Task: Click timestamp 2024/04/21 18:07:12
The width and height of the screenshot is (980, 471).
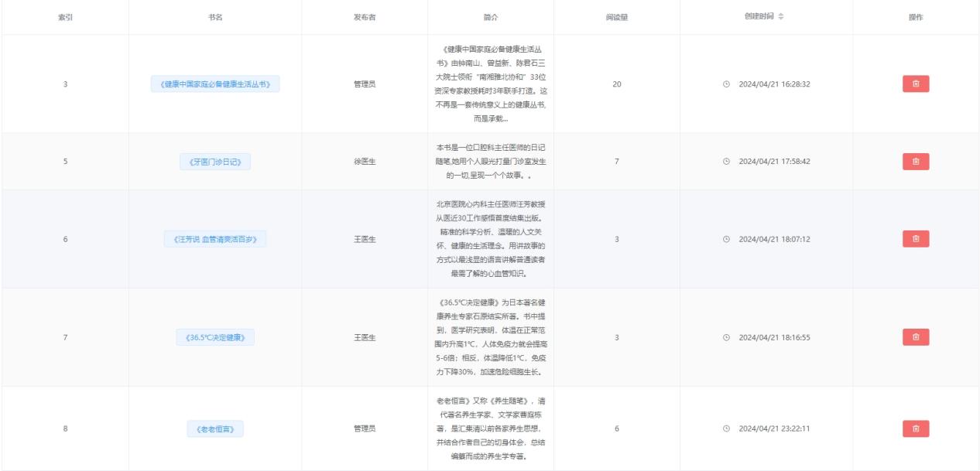Action: 774,239
